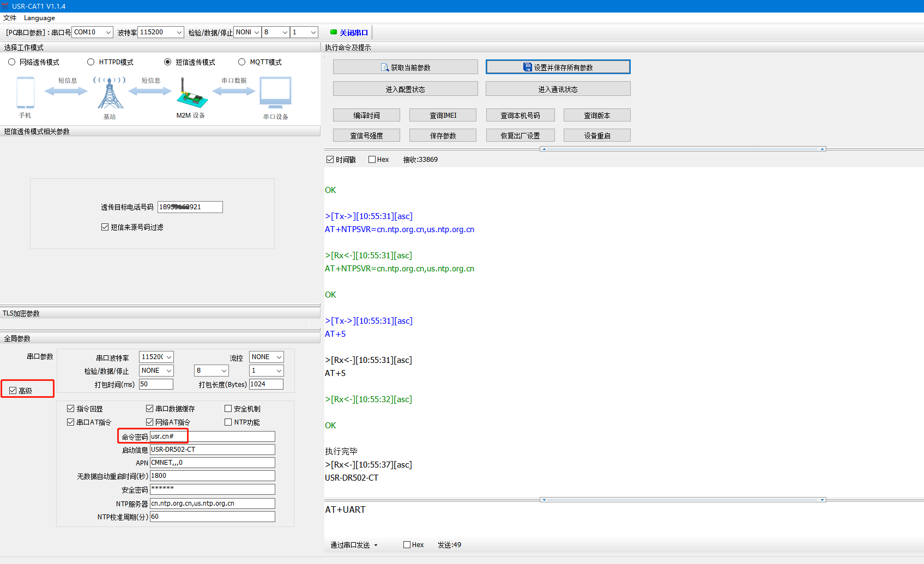Click the magnifier icon on 获取当前参数 button

coord(385,68)
